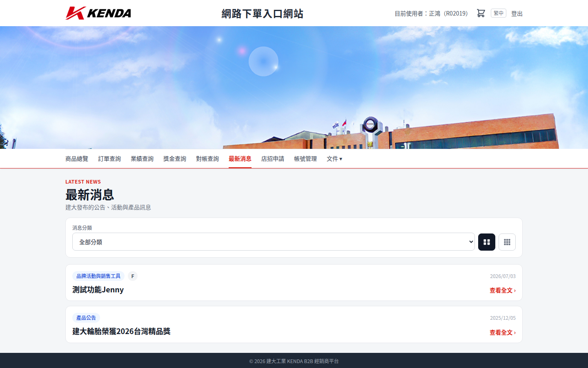Click the KENDA logo
Viewport: 588px width, 368px height.
98,13
